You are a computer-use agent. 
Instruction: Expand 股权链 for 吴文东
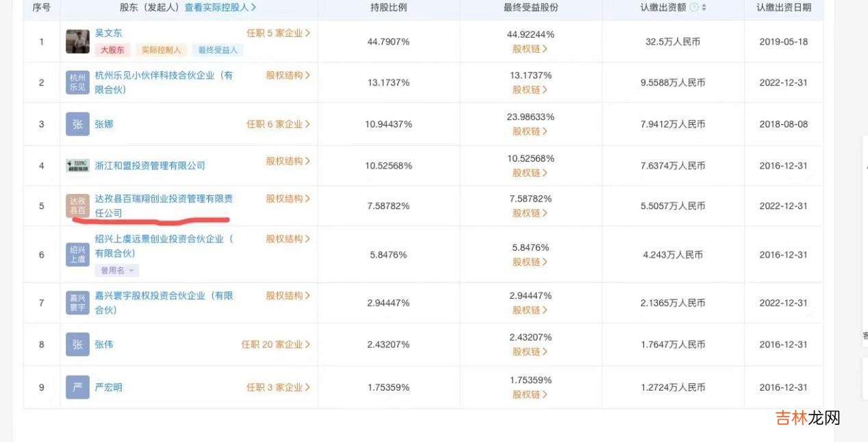[x=530, y=49]
